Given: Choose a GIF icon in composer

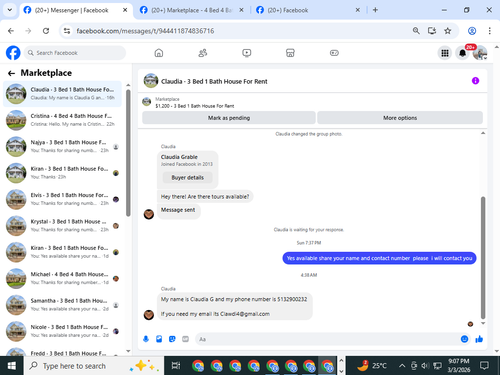Looking at the screenshot, I should [185, 339].
